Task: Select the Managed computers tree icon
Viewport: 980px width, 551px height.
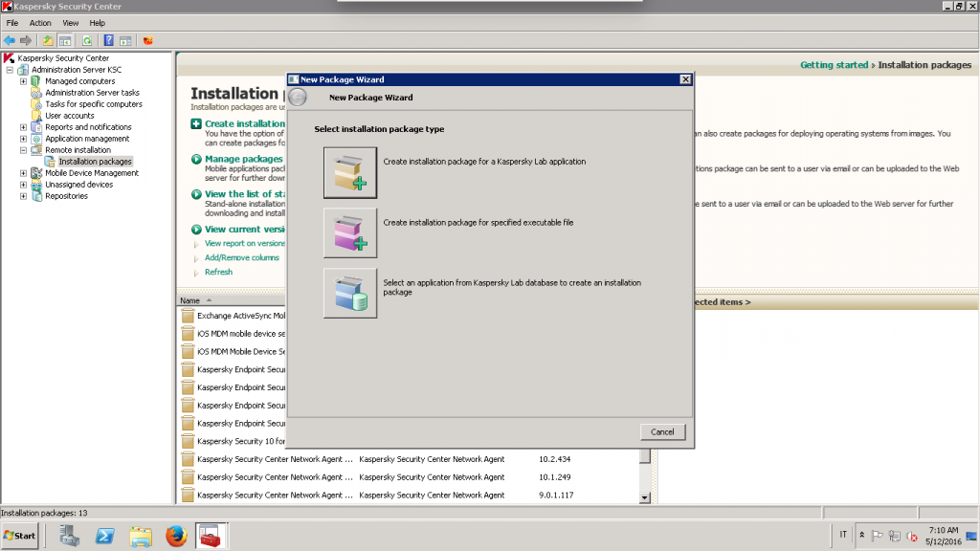Action: click(36, 81)
